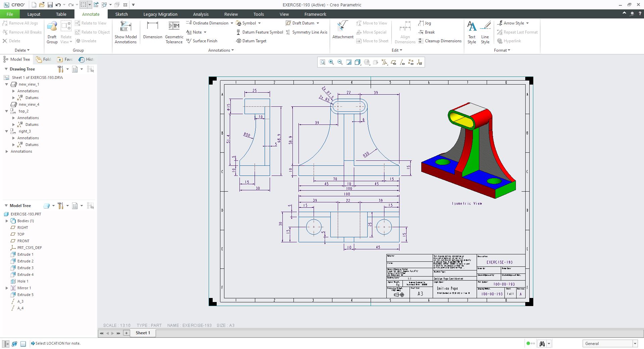Add a Datum Target

251,41
